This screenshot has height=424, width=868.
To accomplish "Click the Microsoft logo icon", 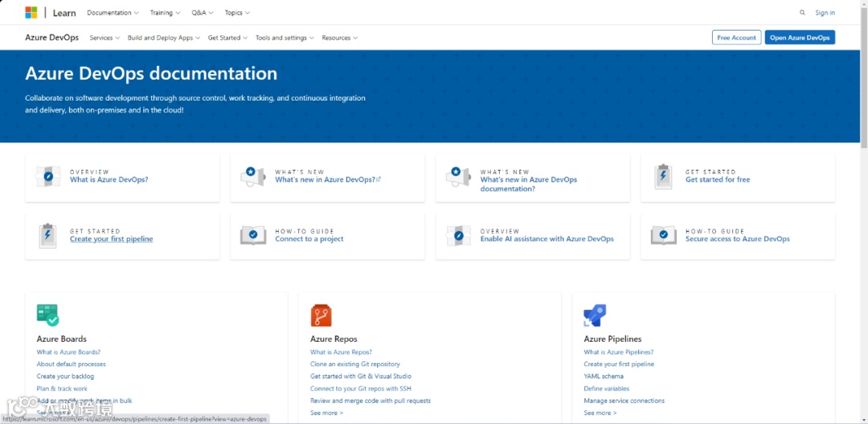I will pyautogui.click(x=31, y=12).
